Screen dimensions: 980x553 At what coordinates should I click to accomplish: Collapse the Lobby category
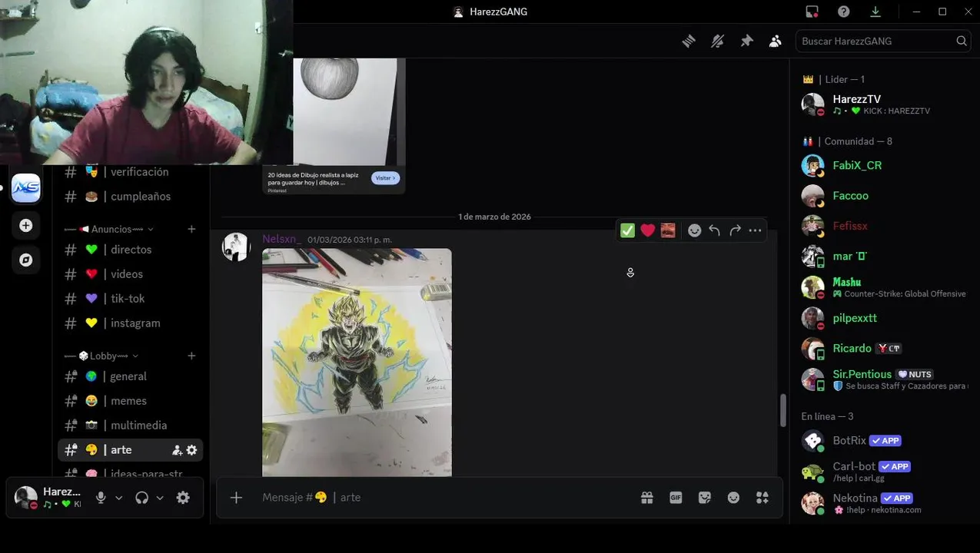[x=101, y=356]
